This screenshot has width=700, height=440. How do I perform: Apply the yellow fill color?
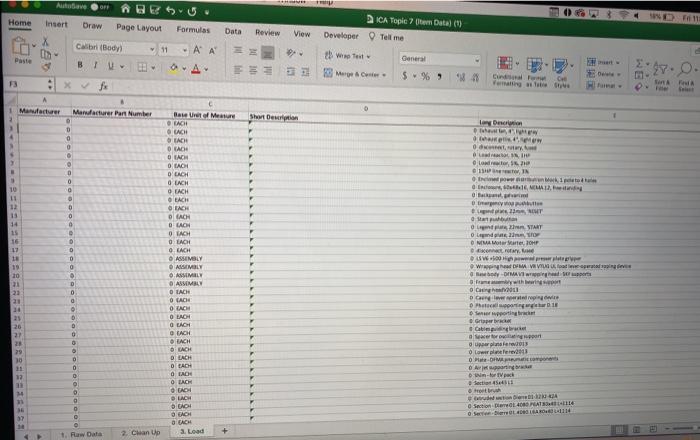[173, 68]
